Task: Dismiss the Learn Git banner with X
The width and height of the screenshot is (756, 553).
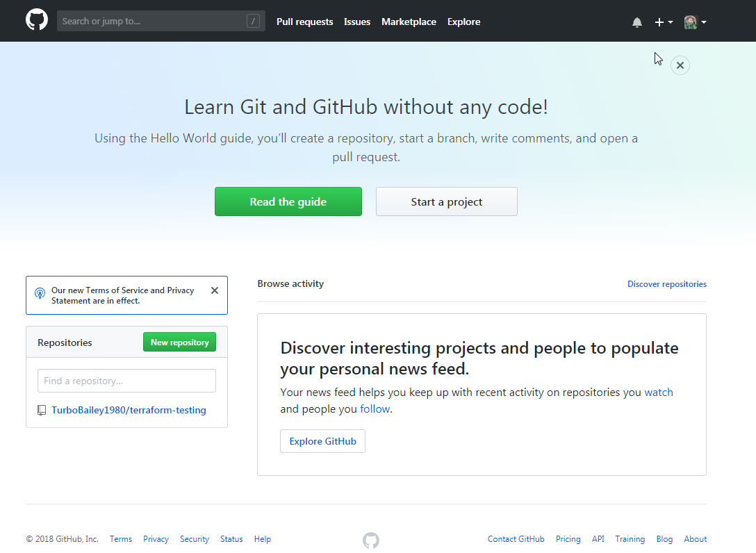Action: (x=680, y=65)
